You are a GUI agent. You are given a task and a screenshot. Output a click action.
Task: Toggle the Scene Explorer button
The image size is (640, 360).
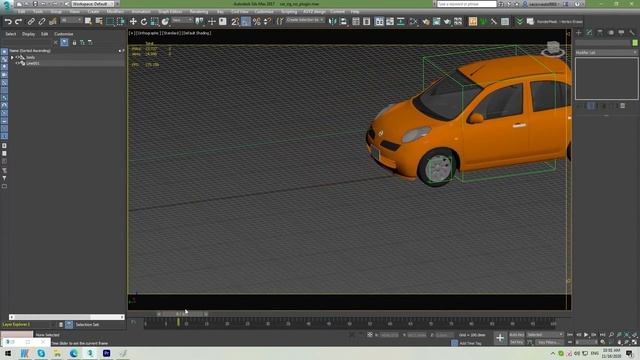pyautogui.click(x=356, y=22)
